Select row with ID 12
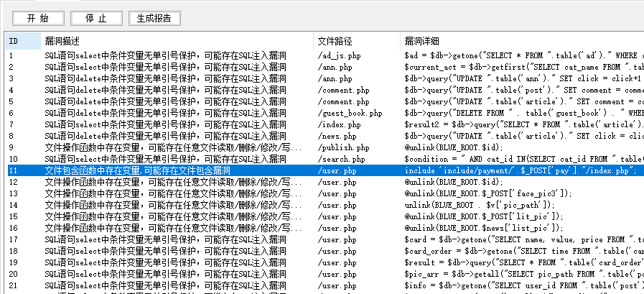The height and width of the screenshot is (294, 644). click(325, 182)
